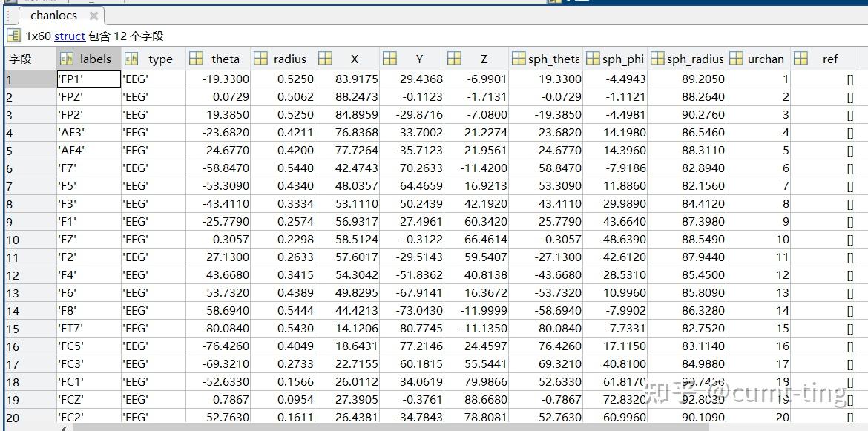Click the Y column grid icon
868x431 pixels.
(x=389, y=59)
